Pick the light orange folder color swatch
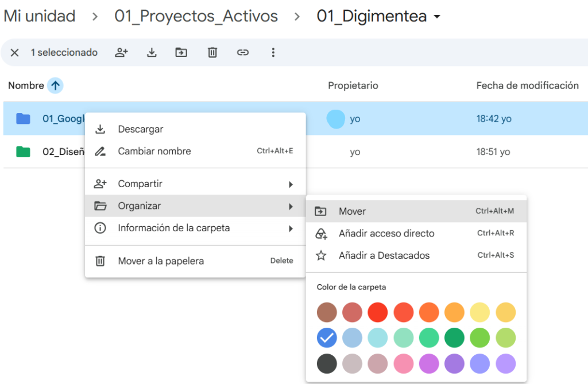588x384 pixels. coord(455,312)
